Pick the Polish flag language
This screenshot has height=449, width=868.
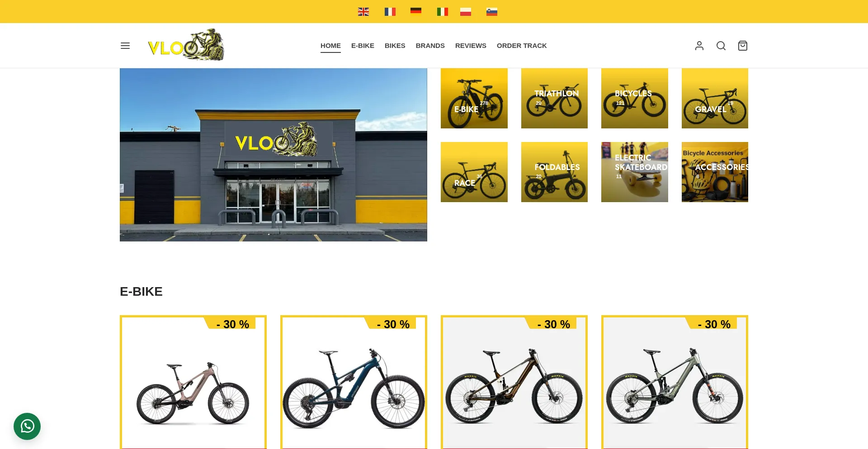[x=466, y=12]
